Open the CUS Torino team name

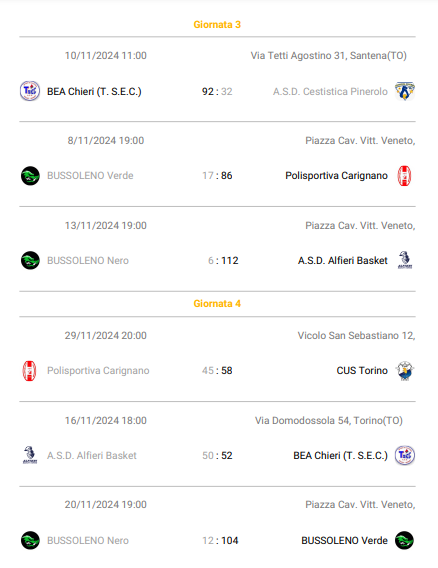pyautogui.click(x=362, y=371)
